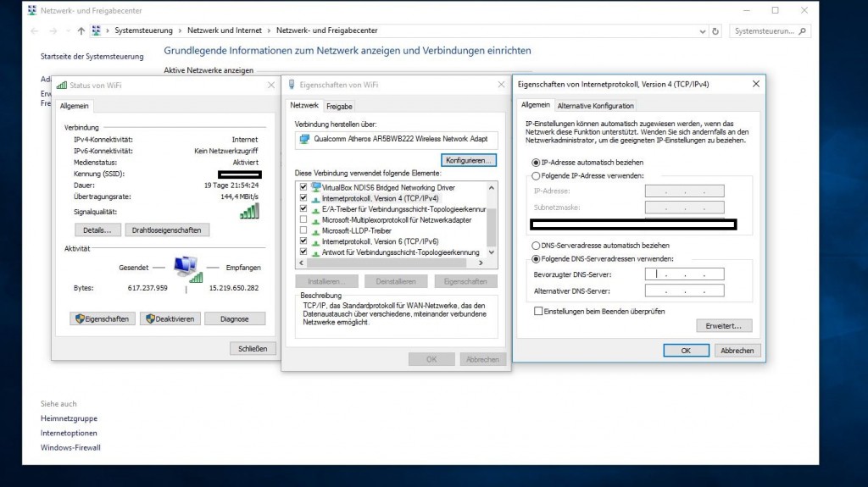Click the Konfigurieren button
The width and height of the screenshot is (868, 487).
tap(469, 159)
